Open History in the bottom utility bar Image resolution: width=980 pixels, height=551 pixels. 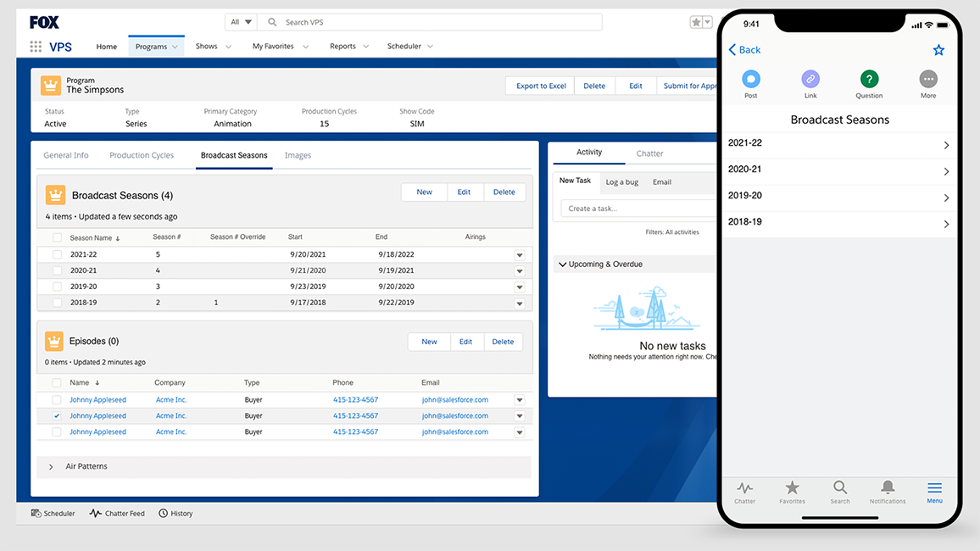pyautogui.click(x=175, y=513)
